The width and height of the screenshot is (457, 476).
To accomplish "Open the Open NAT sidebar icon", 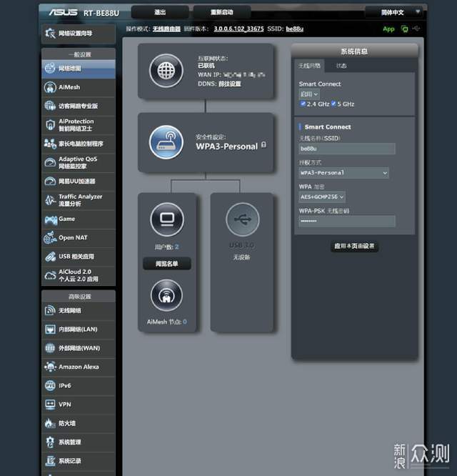I will tap(50, 238).
